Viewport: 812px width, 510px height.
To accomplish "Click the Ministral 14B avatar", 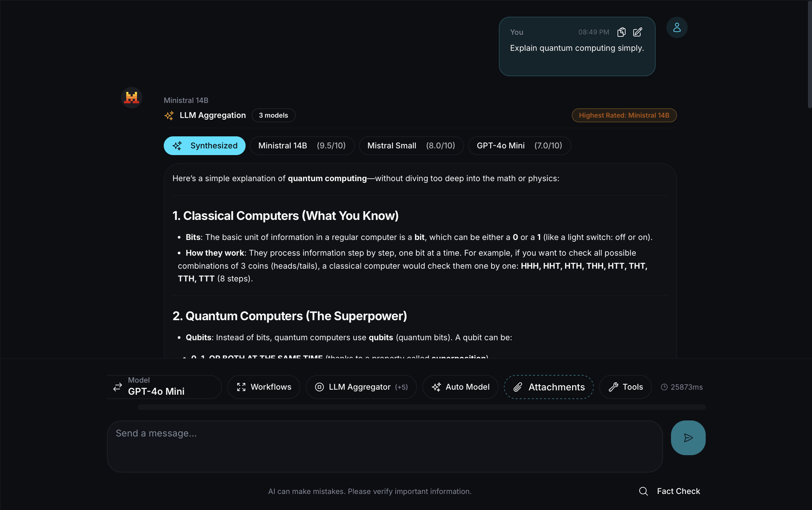I will coord(132,98).
